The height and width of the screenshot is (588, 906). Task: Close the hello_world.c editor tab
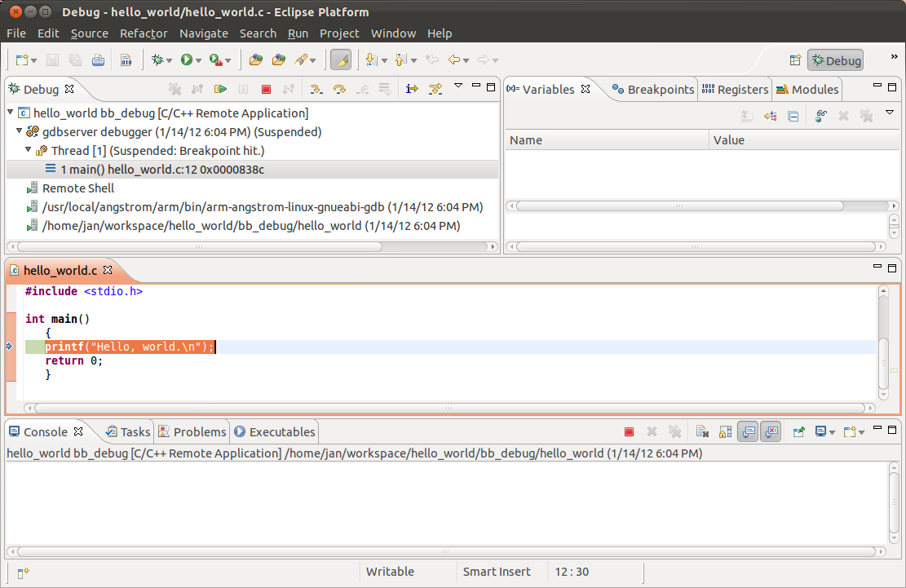[x=108, y=270]
